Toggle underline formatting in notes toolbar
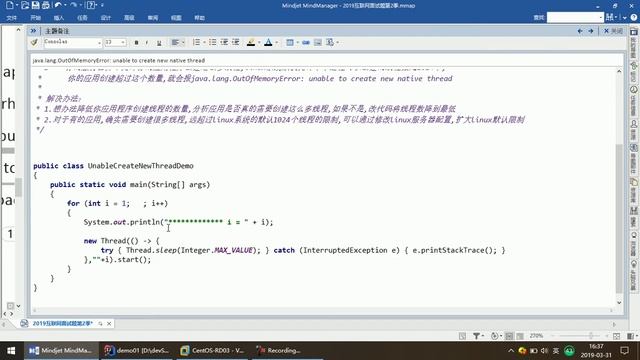The height and width of the screenshot is (360, 640). click(x=159, y=42)
